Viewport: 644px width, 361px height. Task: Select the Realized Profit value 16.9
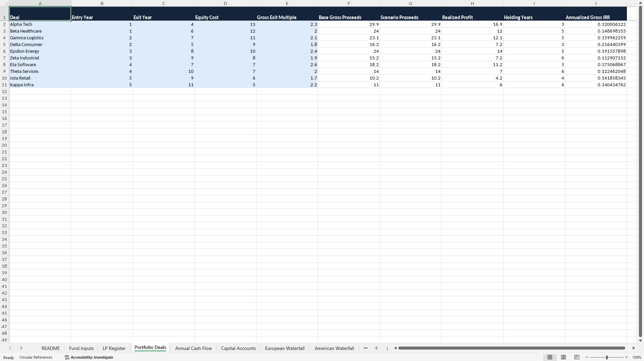coord(472,24)
